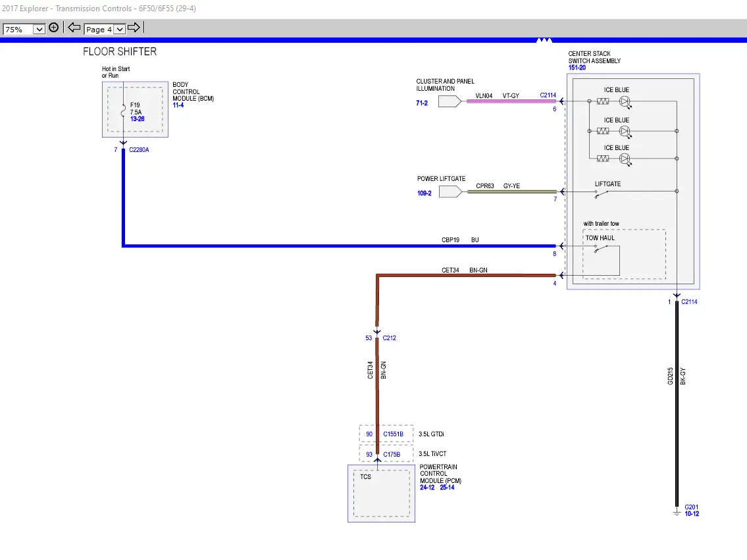Open fuse F19 reference 13-26 link
The height and width of the screenshot is (560, 747).
point(137,119)
